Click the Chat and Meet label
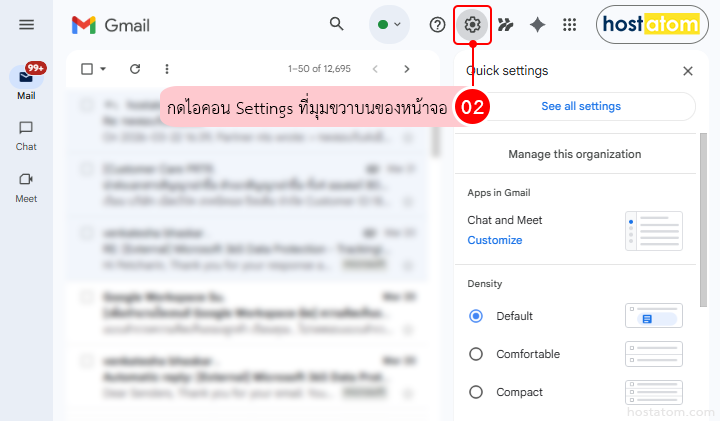Viewport: 720px width, 421px height. 505,220
